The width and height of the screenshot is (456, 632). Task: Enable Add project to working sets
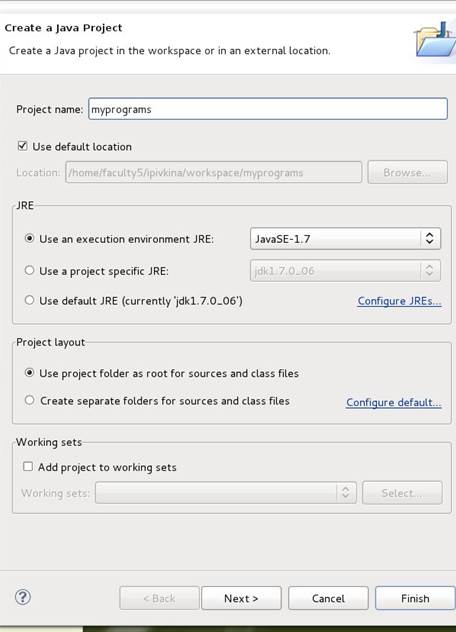pos(28,467)
